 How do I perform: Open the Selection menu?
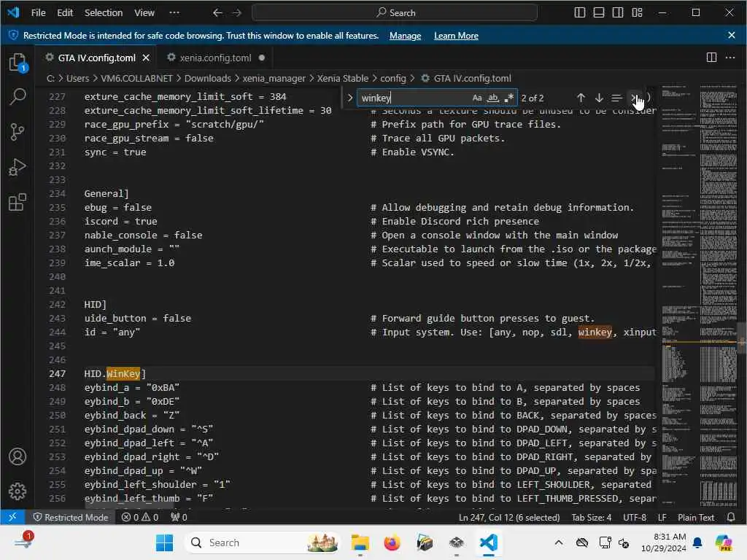(104, 13)
